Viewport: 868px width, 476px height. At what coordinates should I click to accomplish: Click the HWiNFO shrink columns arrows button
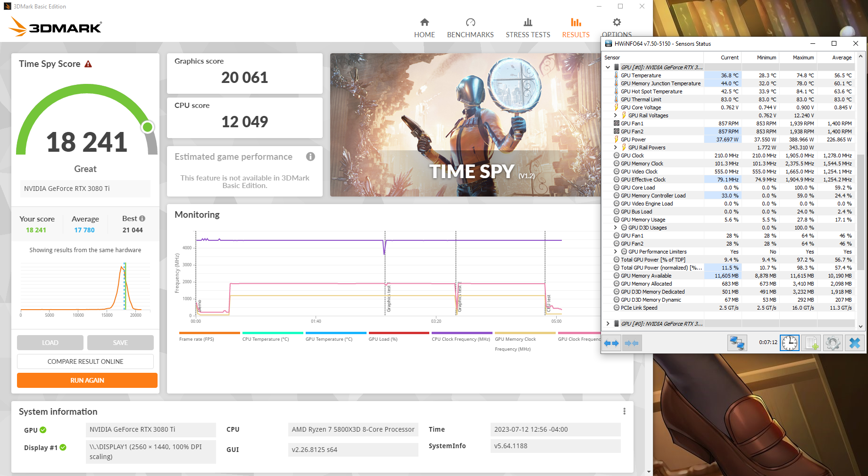pos(631,343)
